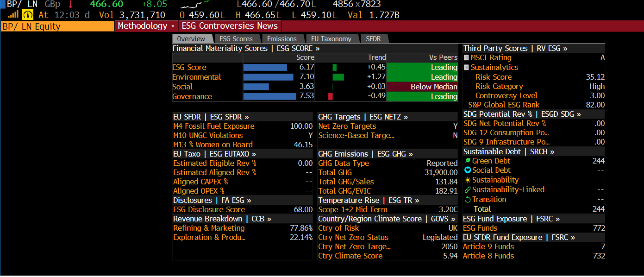
Task: Click the Sustainability-Linked chain link icon
Action: (467, 189)
